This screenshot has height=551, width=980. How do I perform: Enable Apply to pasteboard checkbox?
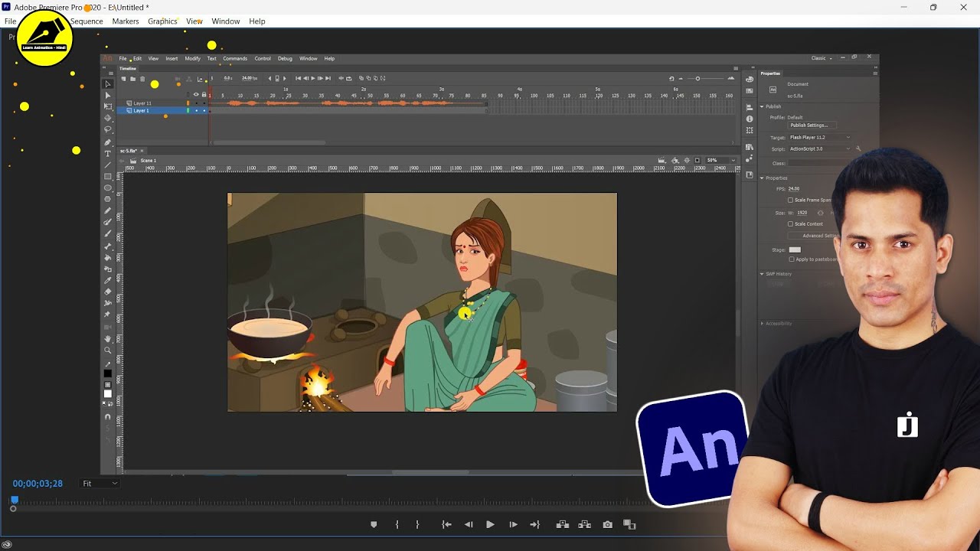point(791,259)
